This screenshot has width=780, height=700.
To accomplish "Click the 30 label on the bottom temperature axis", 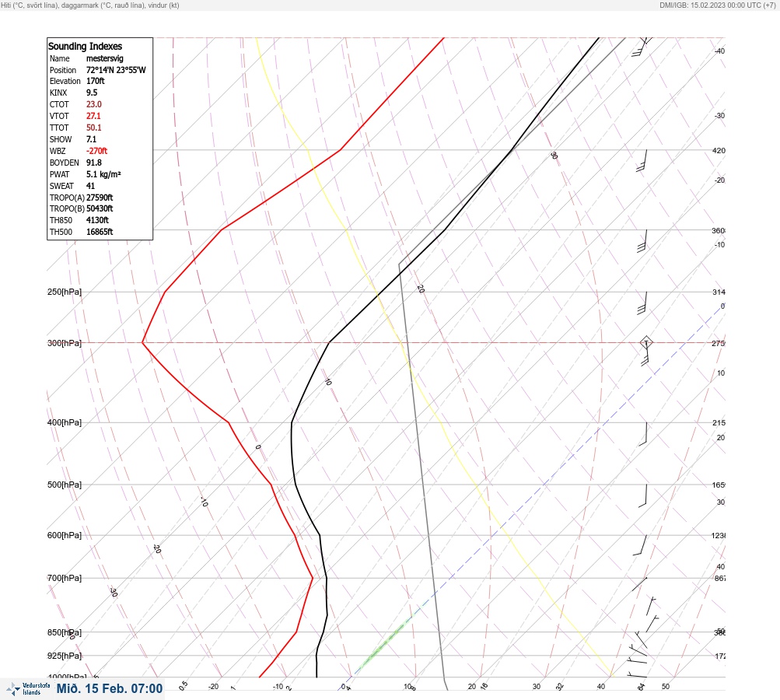I will click(x=537, y=687).
